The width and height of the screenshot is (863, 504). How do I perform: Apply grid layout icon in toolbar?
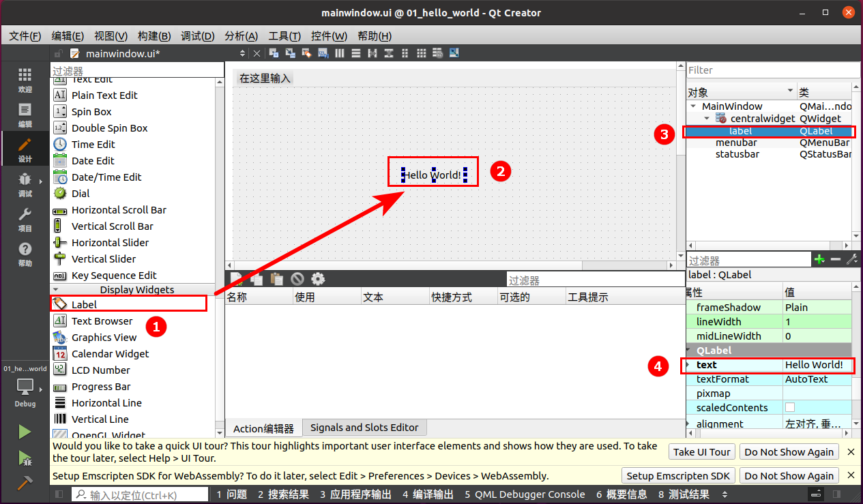coord(422,53)
